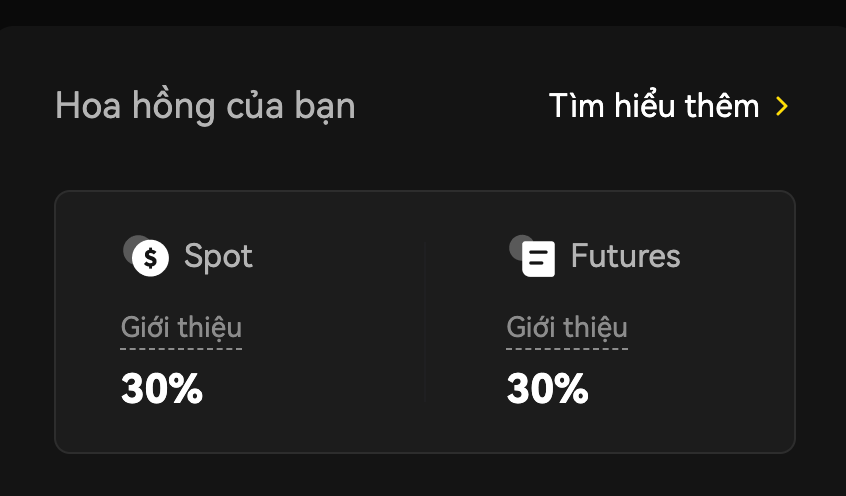Click the divider between Spot and Futures
This screenshot has height=496, width=846.
click(425, 320)
